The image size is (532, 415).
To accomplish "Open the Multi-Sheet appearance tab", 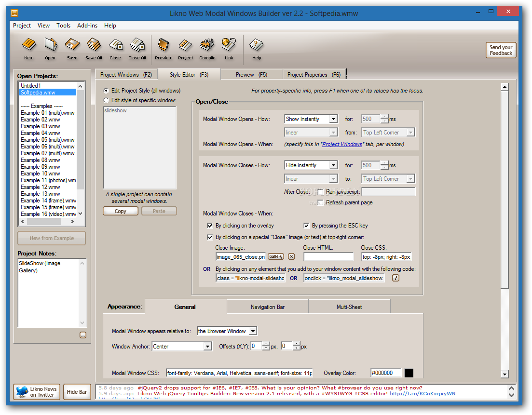I will click(349, 307).
